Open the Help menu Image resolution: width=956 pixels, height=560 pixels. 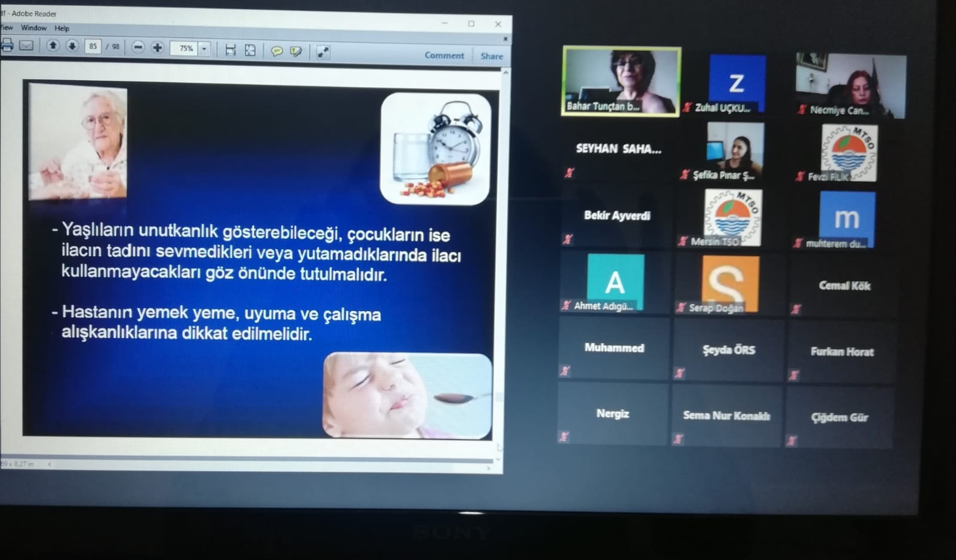click(62, 28)
